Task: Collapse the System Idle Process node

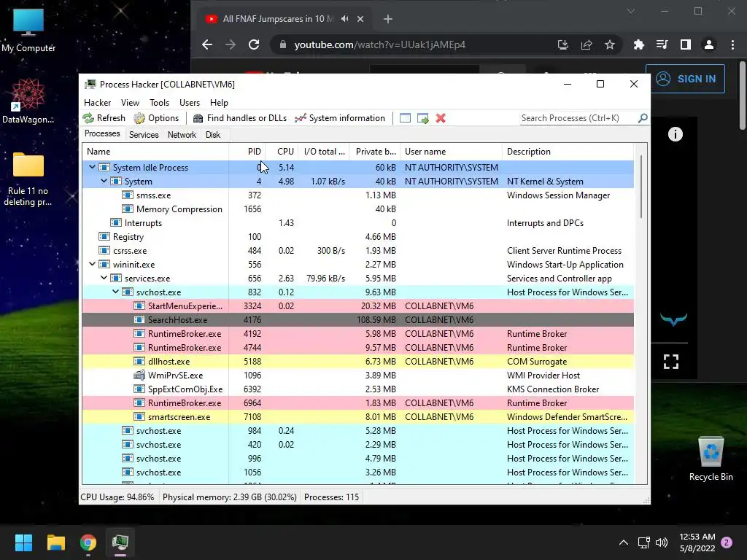Action: (x=92, y=167)
